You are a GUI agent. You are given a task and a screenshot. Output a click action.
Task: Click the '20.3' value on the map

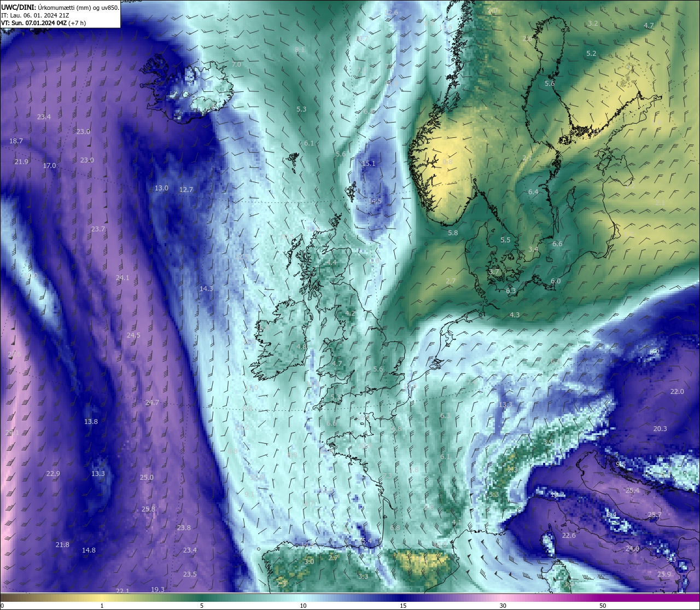[x=660, y=429]
